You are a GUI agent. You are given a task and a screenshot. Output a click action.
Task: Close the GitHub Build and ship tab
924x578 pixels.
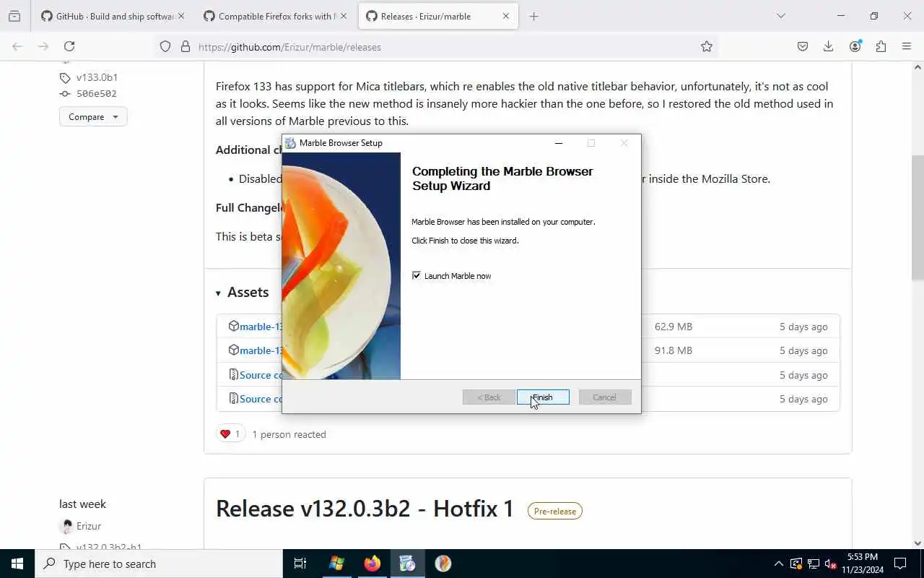click(x=181, y=16)
